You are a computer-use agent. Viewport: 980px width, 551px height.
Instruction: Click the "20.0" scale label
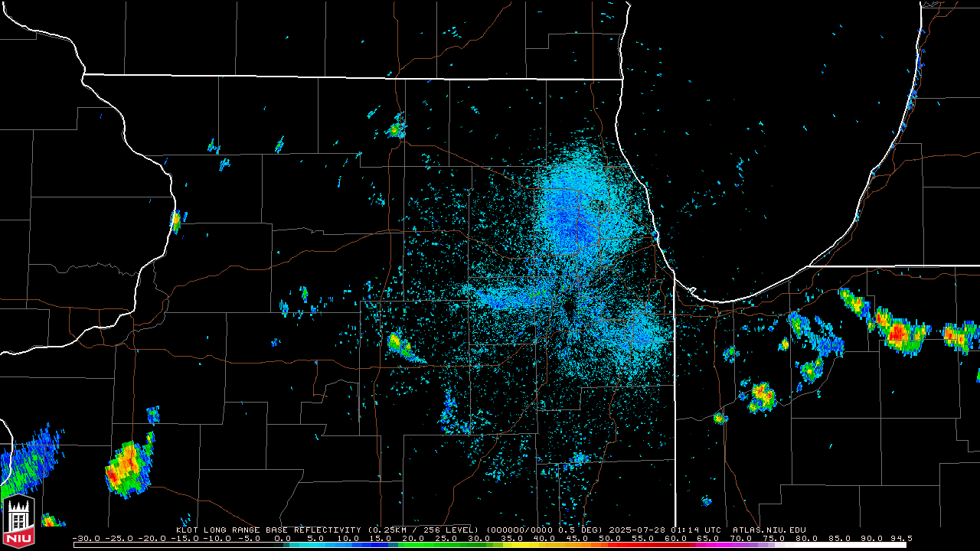point(413,539)
